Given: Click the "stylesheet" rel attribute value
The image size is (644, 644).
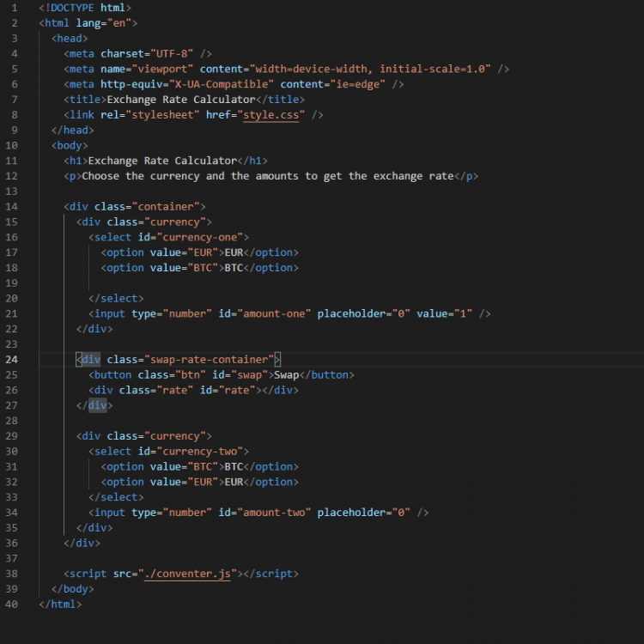Looking at the screenshot, I should point(162,115).
